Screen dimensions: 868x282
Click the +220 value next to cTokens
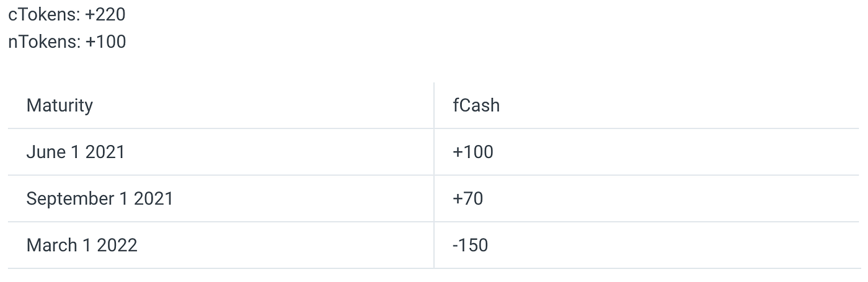105,14
